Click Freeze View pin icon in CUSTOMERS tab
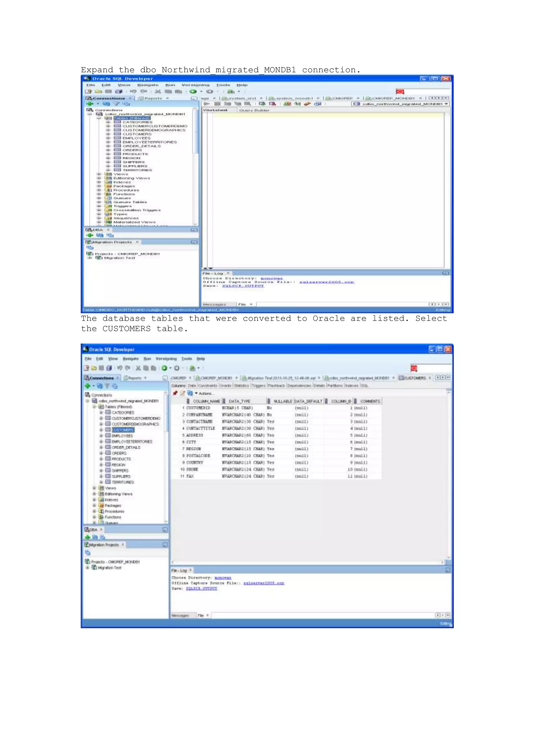The image size is (535, 756). click(175, 393)
